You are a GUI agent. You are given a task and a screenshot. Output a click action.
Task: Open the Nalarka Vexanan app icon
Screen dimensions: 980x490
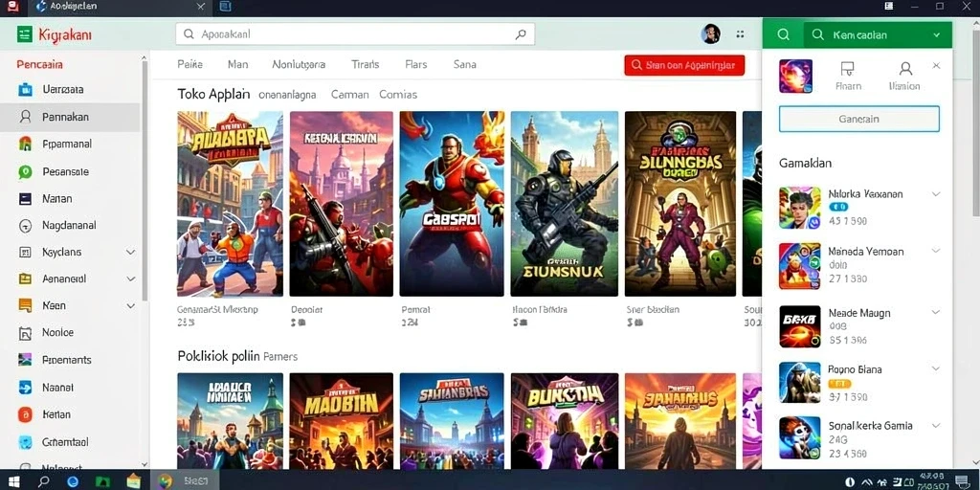pos(799,208)
